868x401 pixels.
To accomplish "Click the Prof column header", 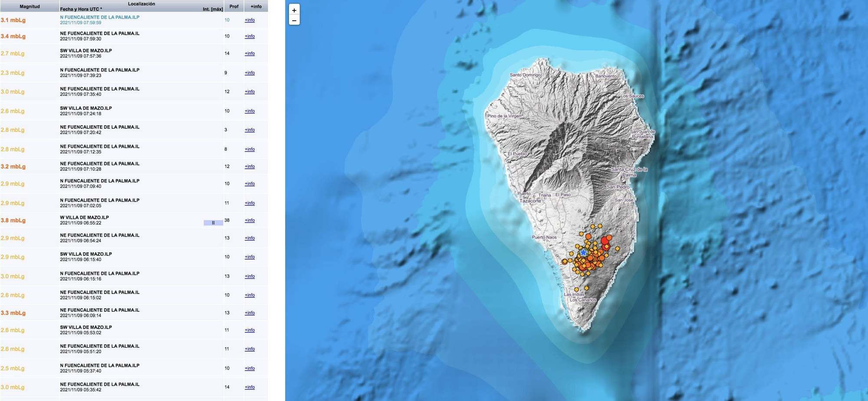I will (x=234, y=7).
